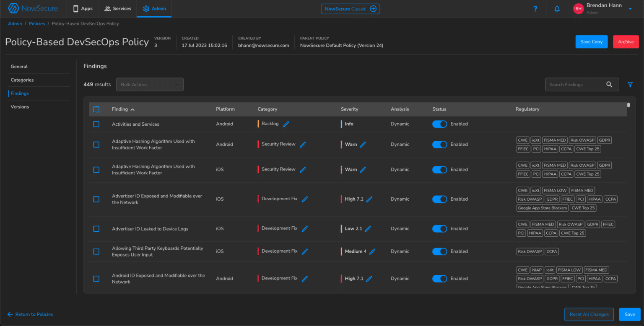This screenshot has height=326, width=644.
Task: Toggle status of iOS Adaptive Hashing finding
Action: (x=440, y=170)
